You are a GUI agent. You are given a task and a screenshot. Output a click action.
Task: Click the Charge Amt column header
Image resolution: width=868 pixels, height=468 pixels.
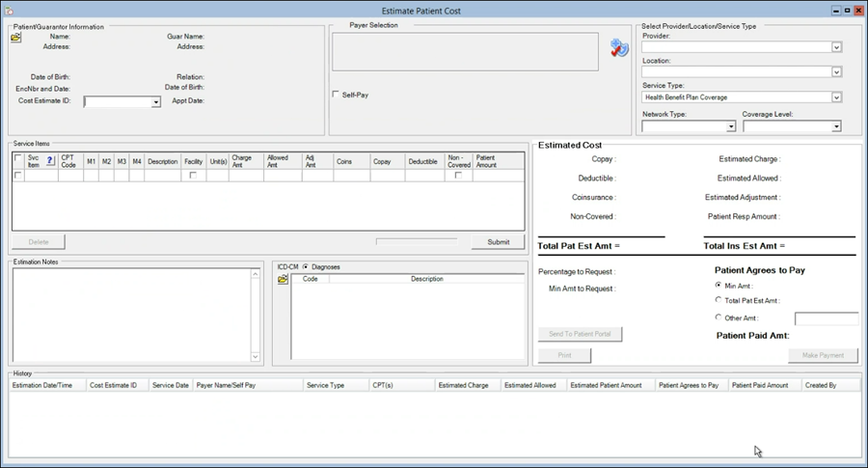[246, 161]
